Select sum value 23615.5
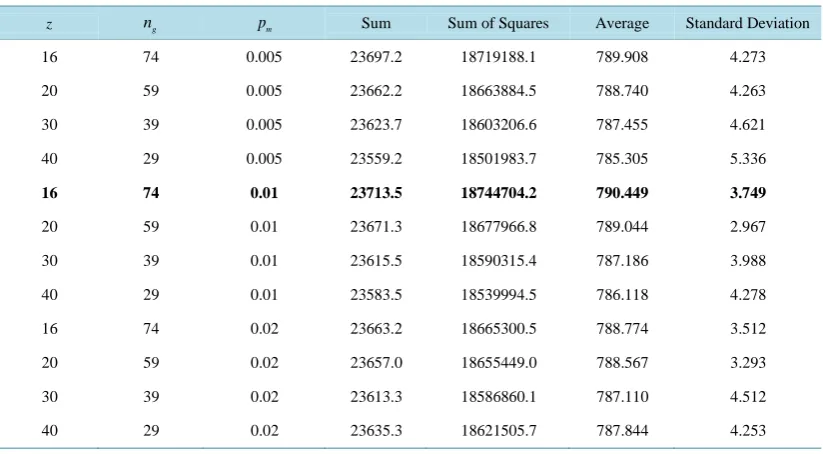The width and height of the screenshot is (823, 454). click(376, 261)
